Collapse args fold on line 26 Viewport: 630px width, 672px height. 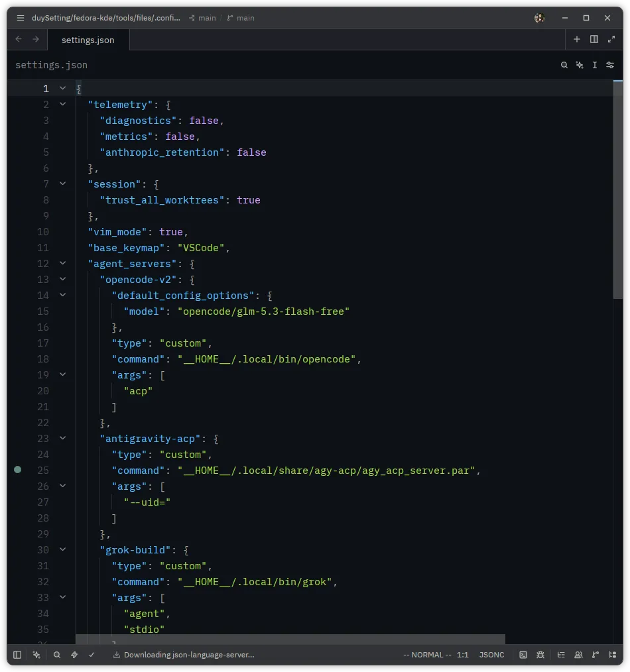point(62,486)
